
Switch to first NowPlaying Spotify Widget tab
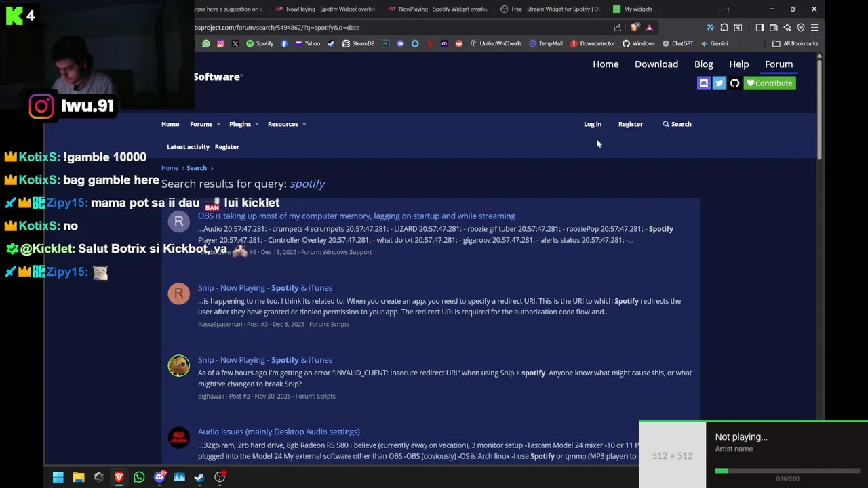[x=325, y=9]
